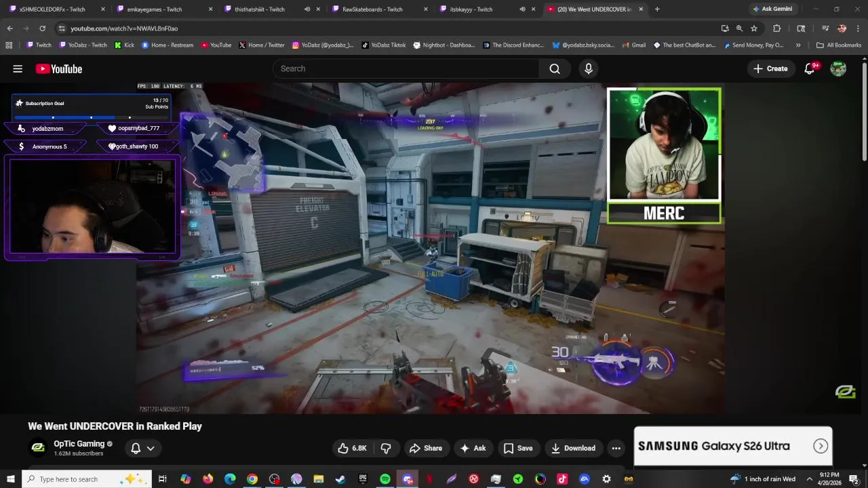Open the browser extensions puzzle icon

(776, 28)
